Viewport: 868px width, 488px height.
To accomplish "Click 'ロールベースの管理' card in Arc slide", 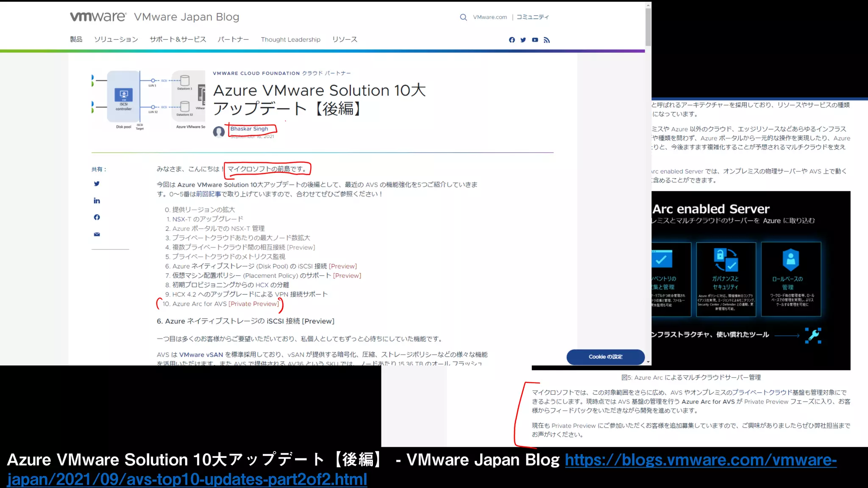I will pos(791,279).
